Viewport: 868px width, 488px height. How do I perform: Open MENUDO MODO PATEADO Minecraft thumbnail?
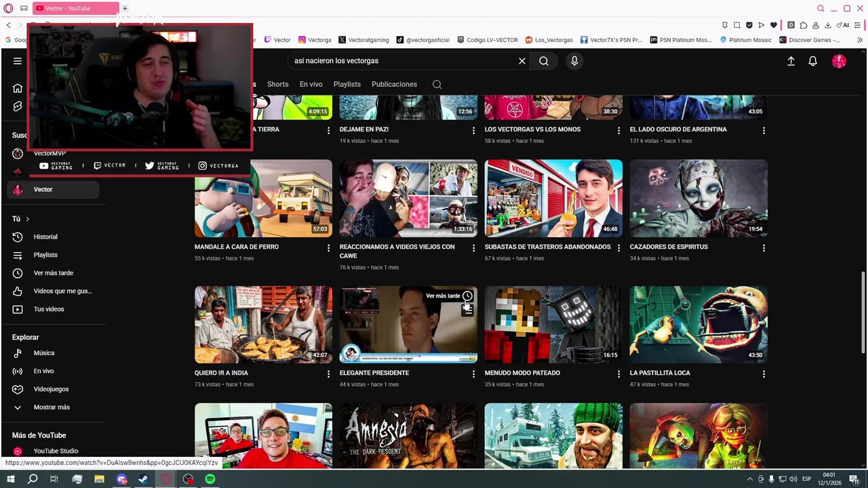tap(553, 325)
